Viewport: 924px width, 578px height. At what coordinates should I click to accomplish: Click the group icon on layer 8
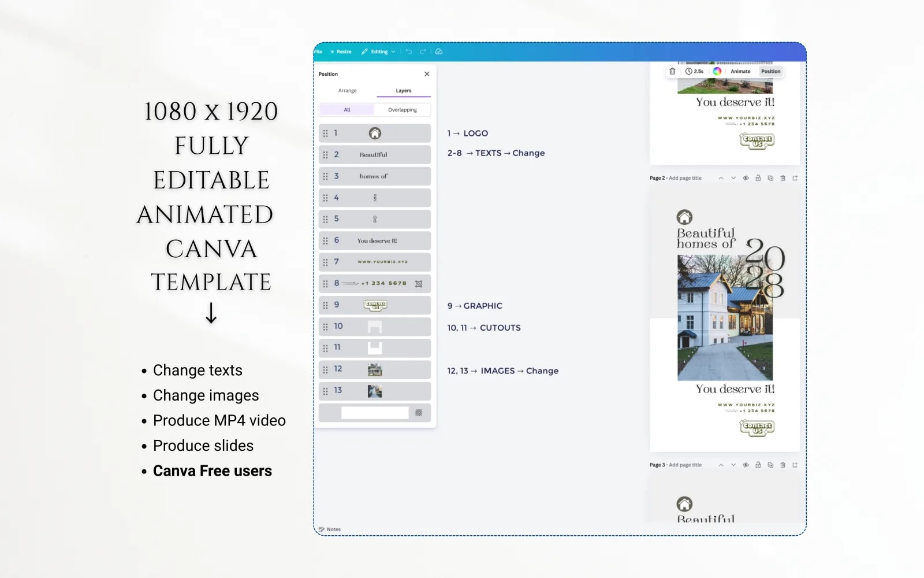pos(419,284)
